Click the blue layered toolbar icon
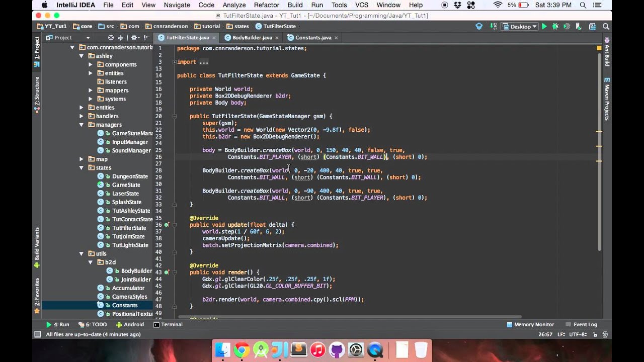 [x=479, y=26]
